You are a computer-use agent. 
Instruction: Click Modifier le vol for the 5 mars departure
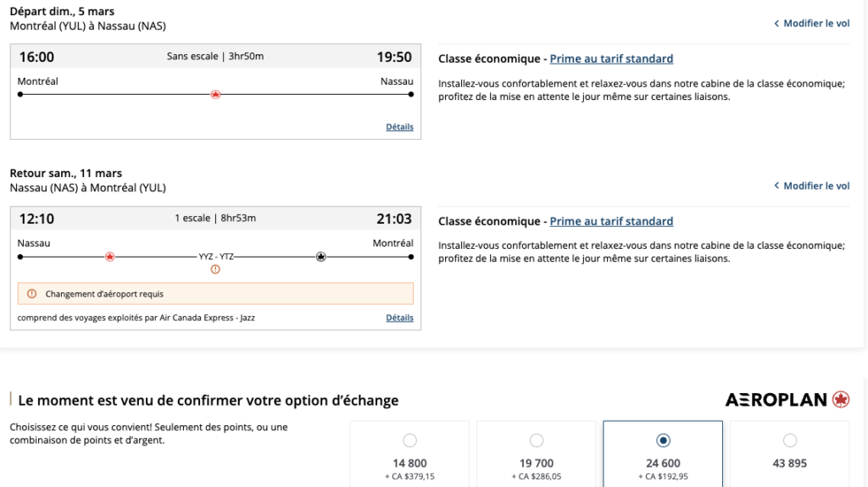tap(815, 24)
